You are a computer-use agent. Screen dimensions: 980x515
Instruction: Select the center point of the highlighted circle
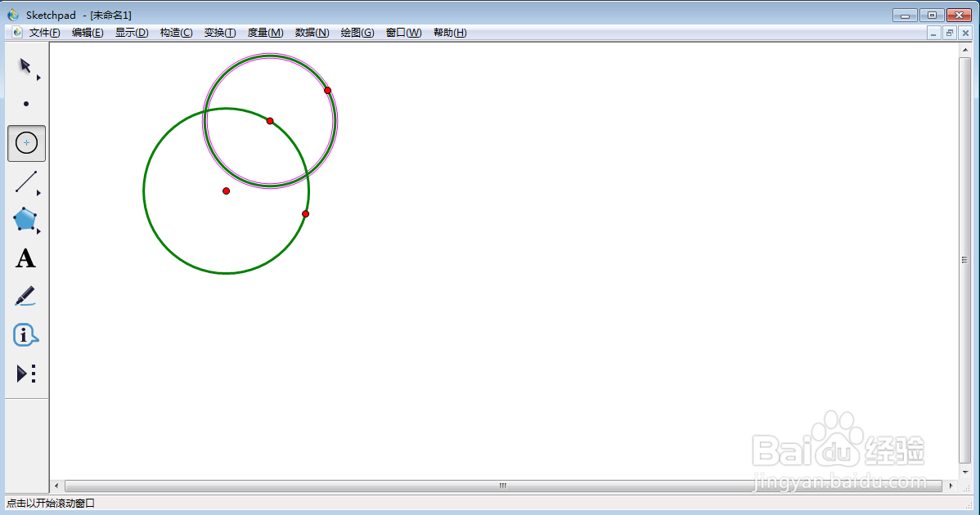pyautogui.click(x=270, y=121)
